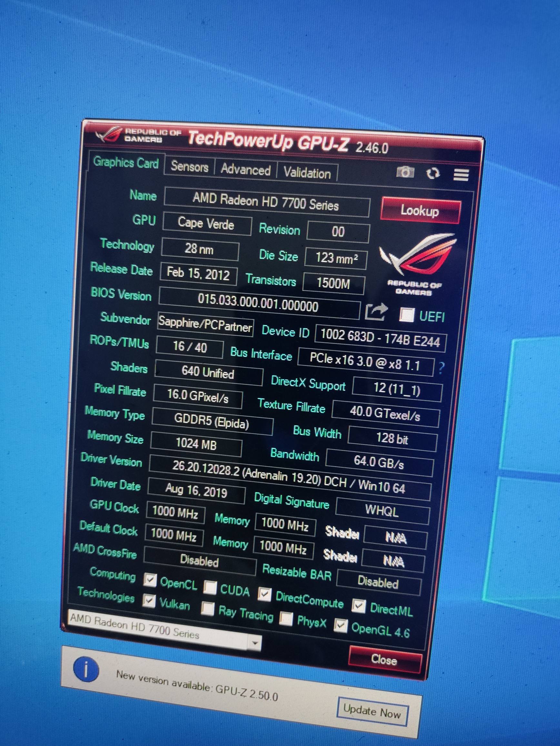Switch to the Sensors tab
Image resolution: width=560 pixels, height=746 pixels.
coord(189,166)
